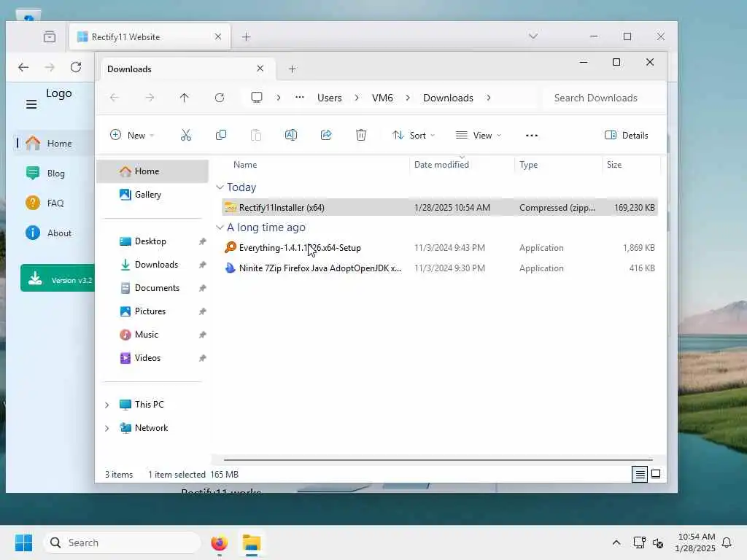Screen dimensions: 747x560
Task: Click the Share icon in the toolbar
Action: pos(326,135)
